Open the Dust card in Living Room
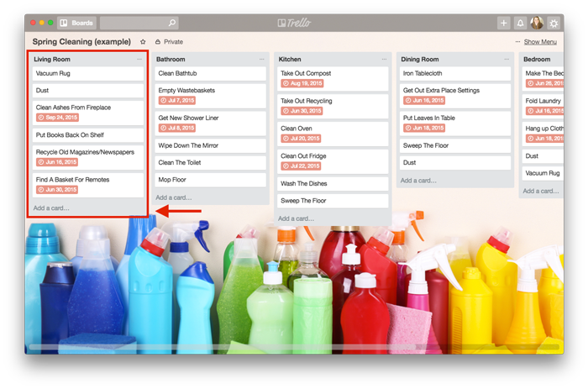 coord(88,91)
